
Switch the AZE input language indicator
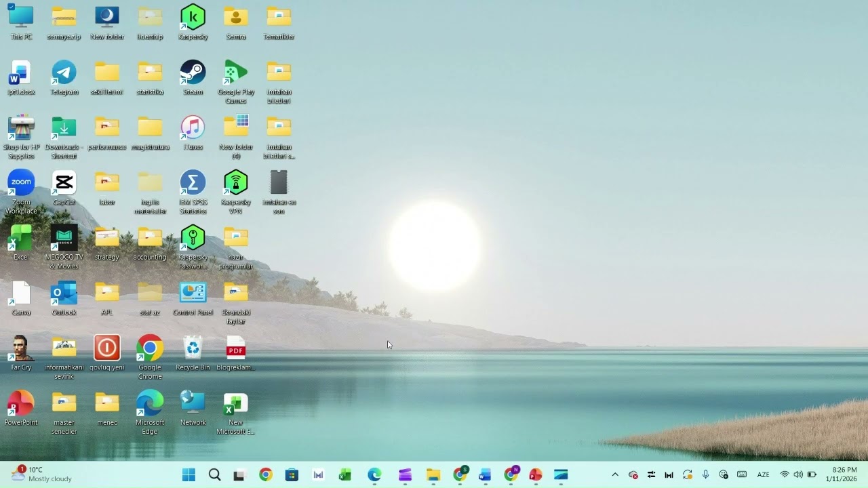[x=763, y=475]
